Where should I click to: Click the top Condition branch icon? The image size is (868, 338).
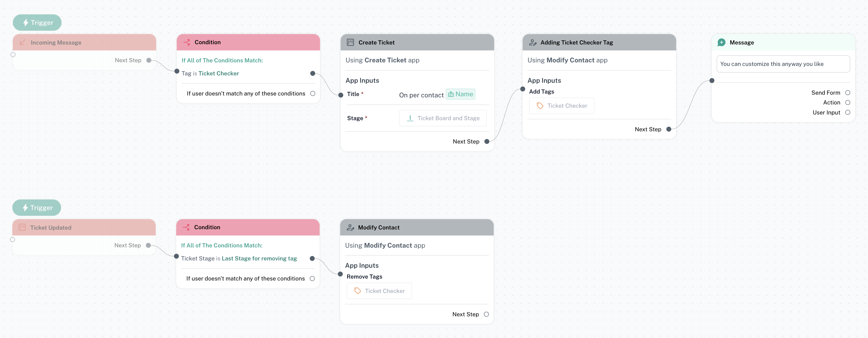tap(187, 42)
